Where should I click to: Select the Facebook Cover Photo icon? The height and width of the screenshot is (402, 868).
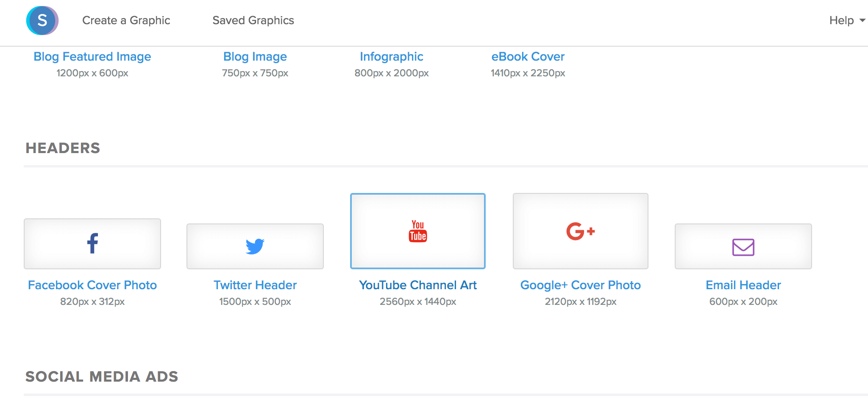coord(92,244)
